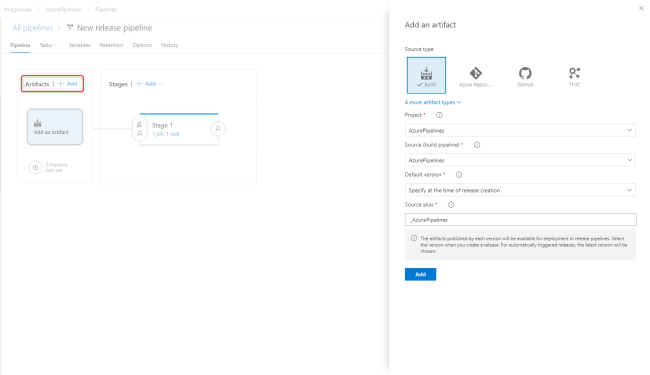Open the Source build pipeline dropdown

520,160
